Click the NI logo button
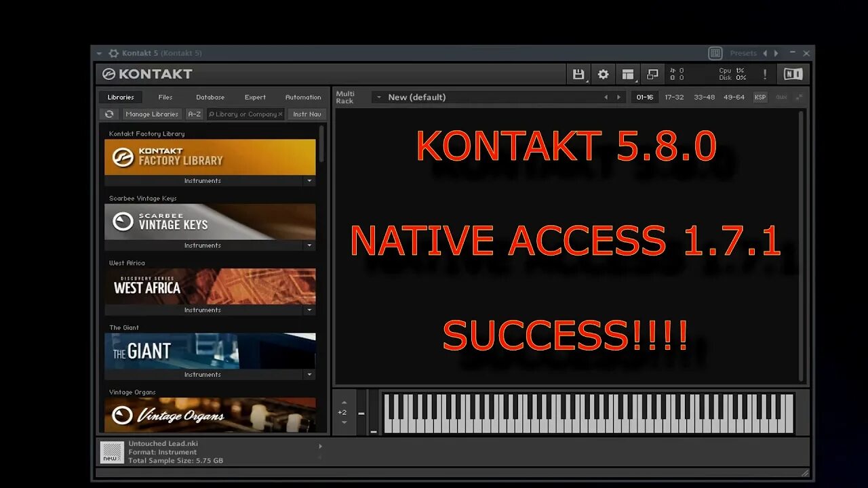This screenshot has width=868, height=488. (793, 75)
